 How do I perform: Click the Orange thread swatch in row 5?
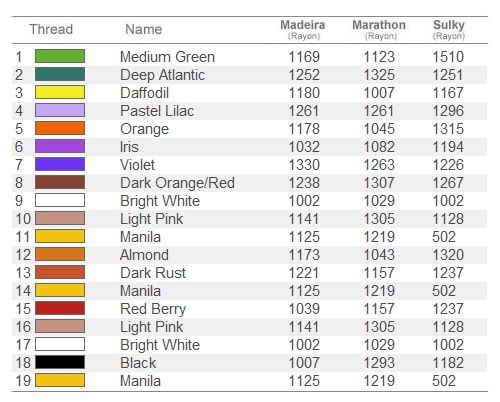coord(60,128)
